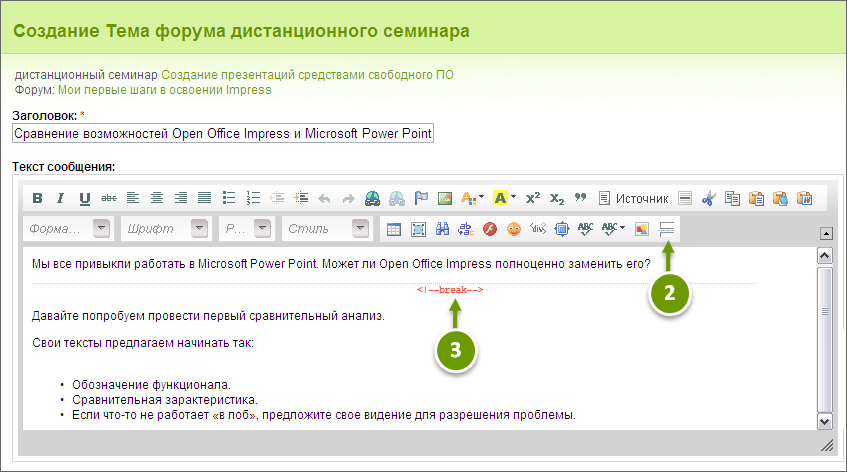Click the Select All icon
847x472 pixels.
pyautogui.click(x=418, y=229)
